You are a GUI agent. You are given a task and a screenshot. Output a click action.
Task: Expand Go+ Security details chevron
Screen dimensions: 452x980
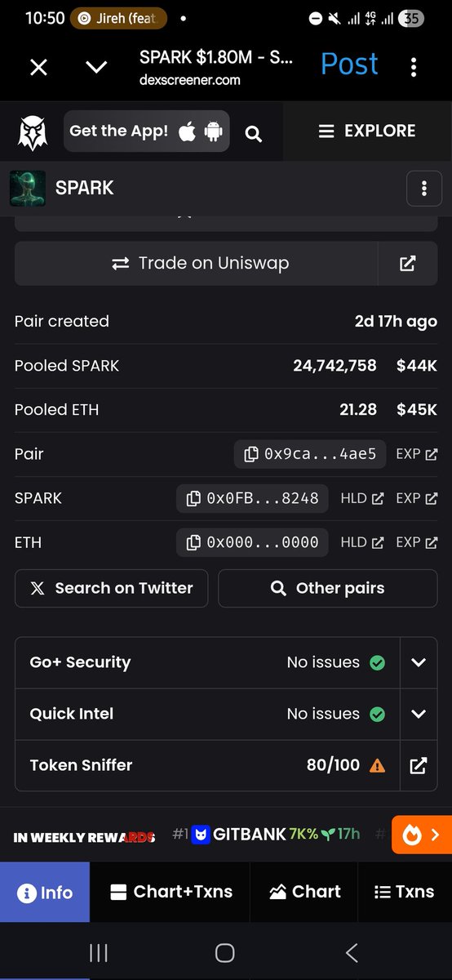[x=419, y=662]
